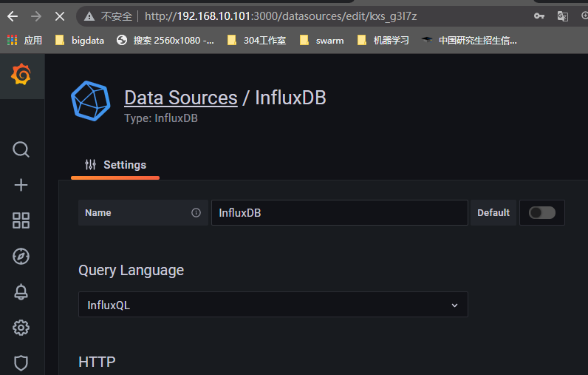
Task: Click the data source Name input field
Action: [339, 212]
